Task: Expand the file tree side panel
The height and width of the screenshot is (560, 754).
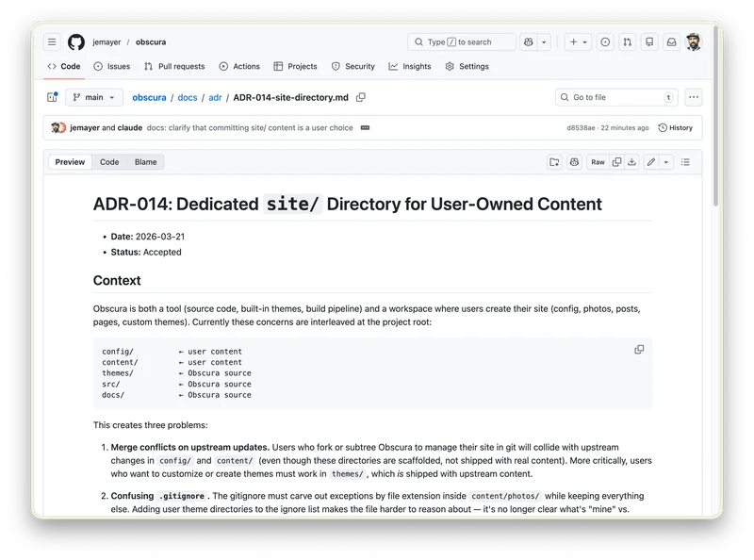Action: 53,97
